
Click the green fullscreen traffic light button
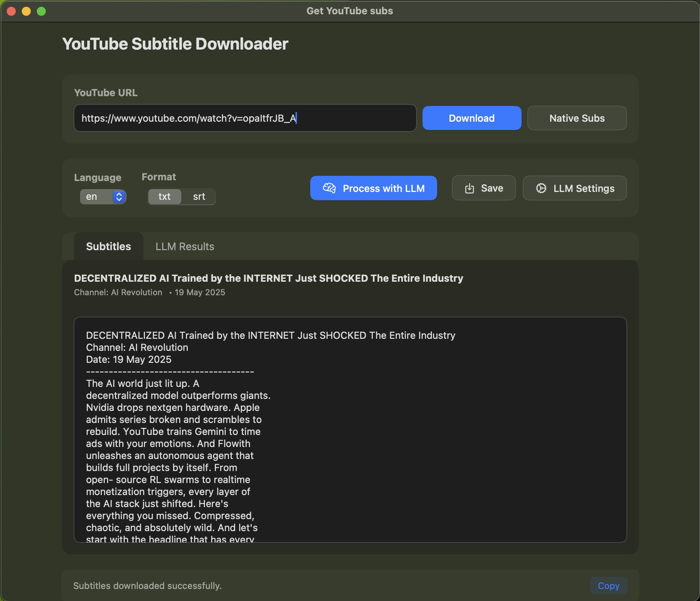pos(41,11)
